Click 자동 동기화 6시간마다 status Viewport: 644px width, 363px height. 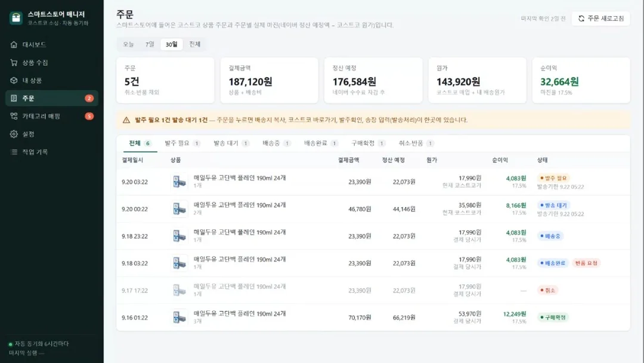click(x=39, y=344)
